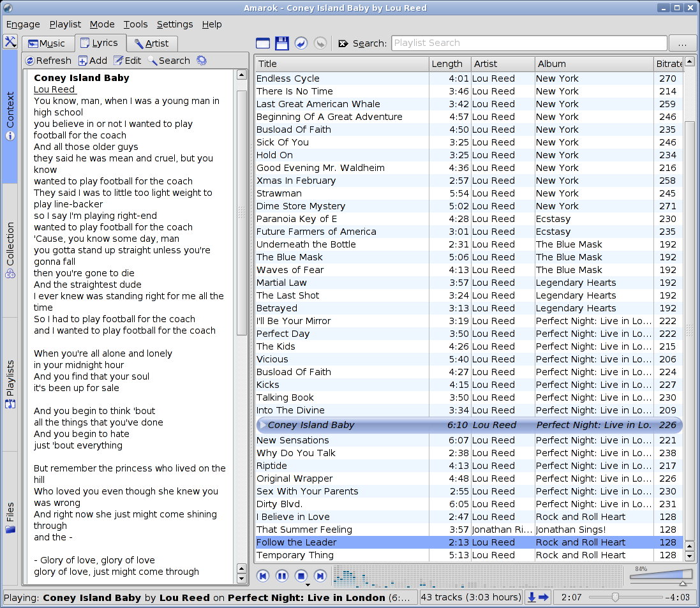Expand the stop button dropdown arrow
This screenshot has height=608, width=700.
click(308, 585)
